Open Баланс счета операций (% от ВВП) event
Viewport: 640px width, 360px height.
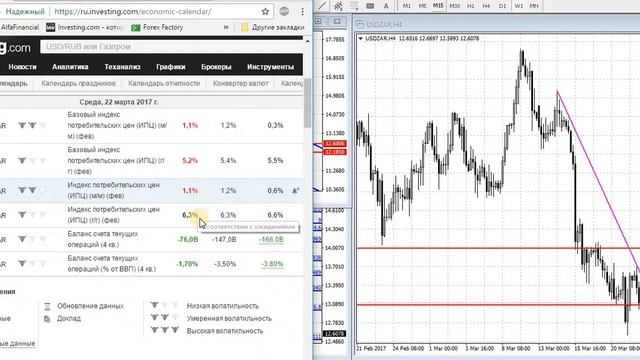tap(111, 264)
